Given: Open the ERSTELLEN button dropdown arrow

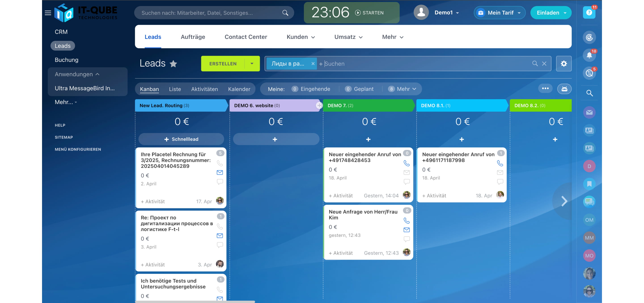Looking at the screenshot, I should [252, 63].
